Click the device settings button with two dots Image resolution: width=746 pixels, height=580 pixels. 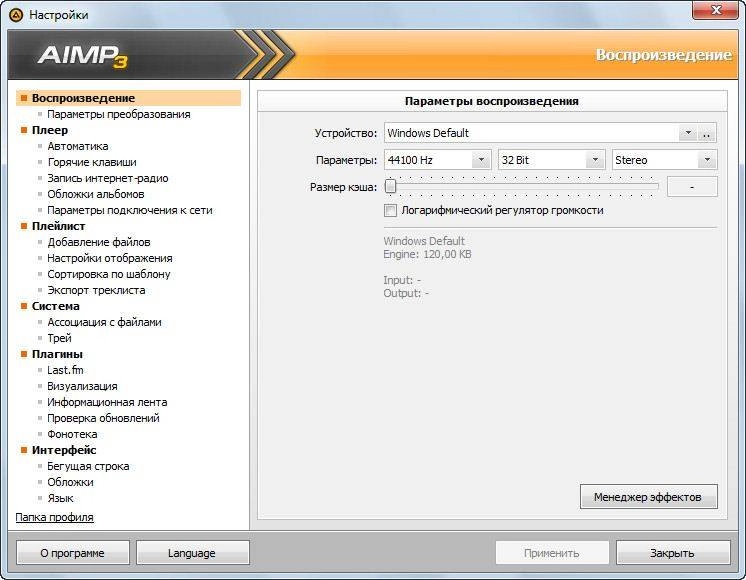[707, 134]
